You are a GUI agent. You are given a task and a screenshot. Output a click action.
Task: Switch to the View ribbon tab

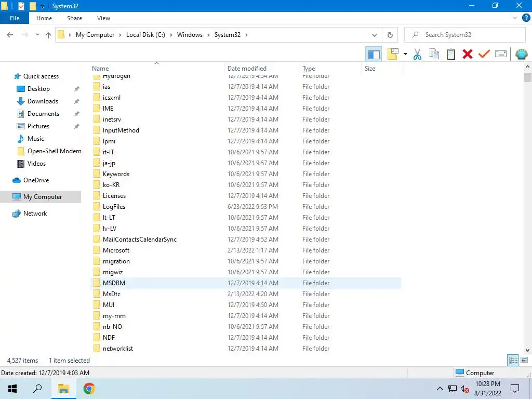click(x=103, y=18)
